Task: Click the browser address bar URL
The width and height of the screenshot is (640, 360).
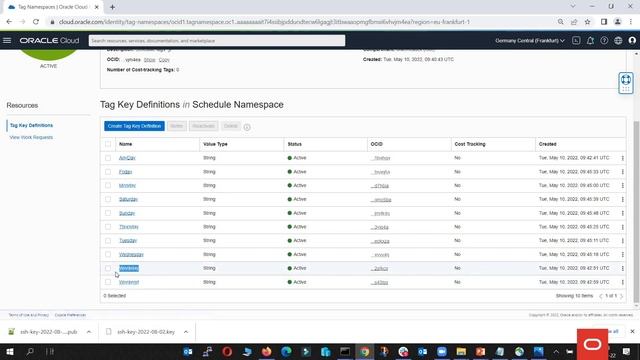Action: pyautogui.click(x=264, y=22)
